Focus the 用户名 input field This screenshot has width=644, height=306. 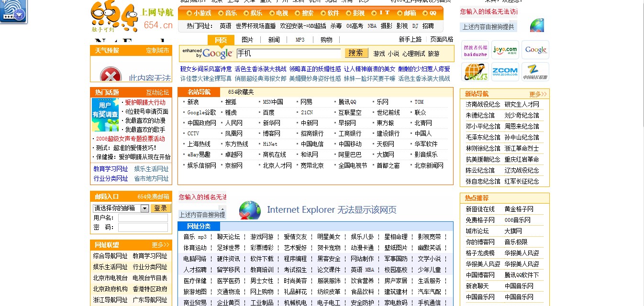143,218
